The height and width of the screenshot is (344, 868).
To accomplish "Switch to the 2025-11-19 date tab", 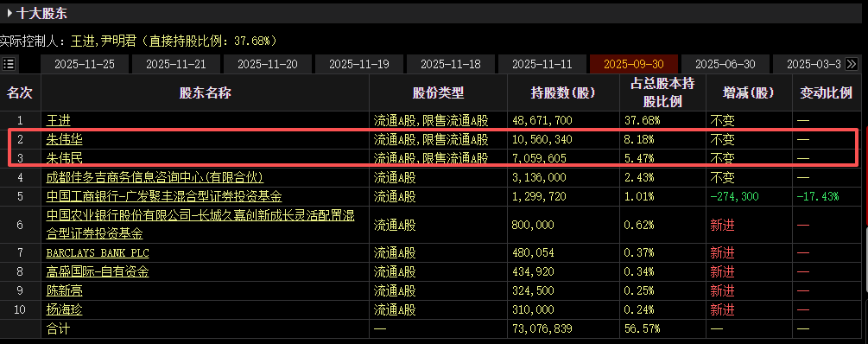I will (x=359, y=64).
